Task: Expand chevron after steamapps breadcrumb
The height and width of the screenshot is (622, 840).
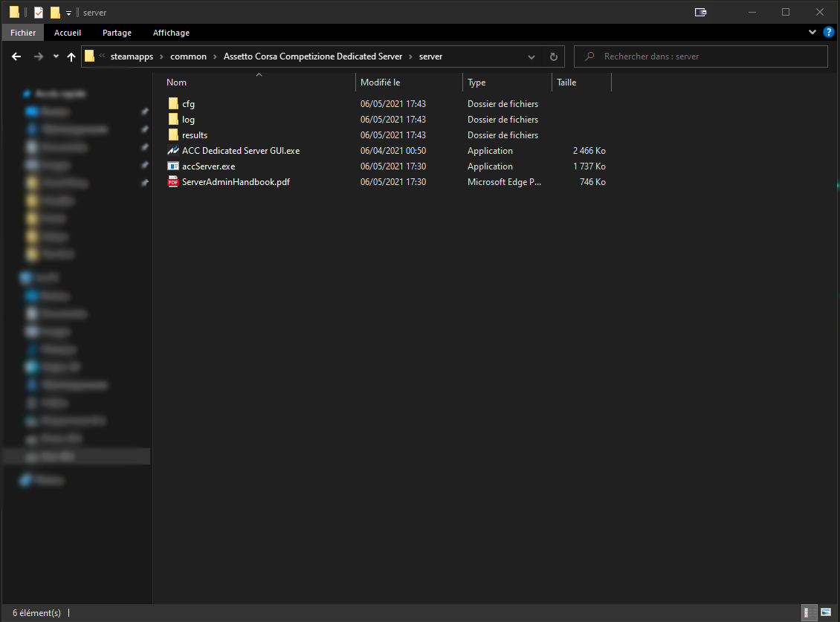Action: (161, 56)
